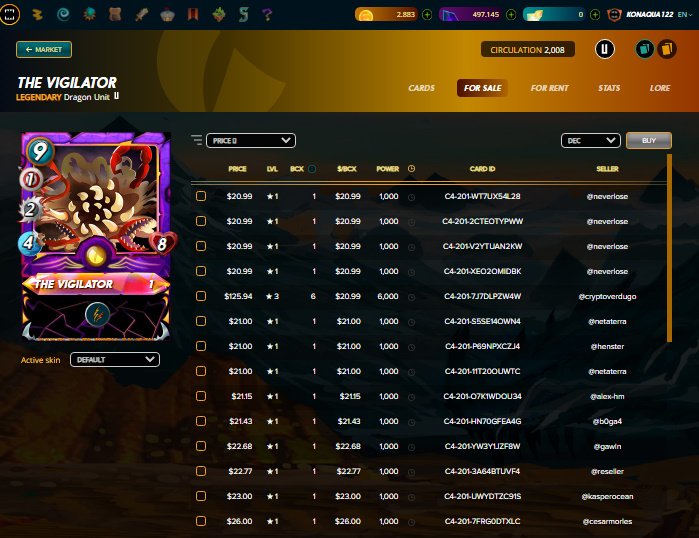
Task: Click the CARD ID column header
Action: [x=482, y=169]
